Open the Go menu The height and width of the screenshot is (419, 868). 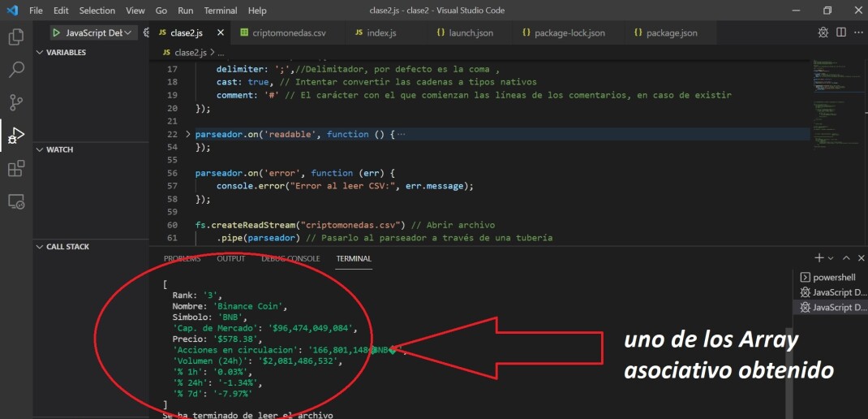(161, 11)
